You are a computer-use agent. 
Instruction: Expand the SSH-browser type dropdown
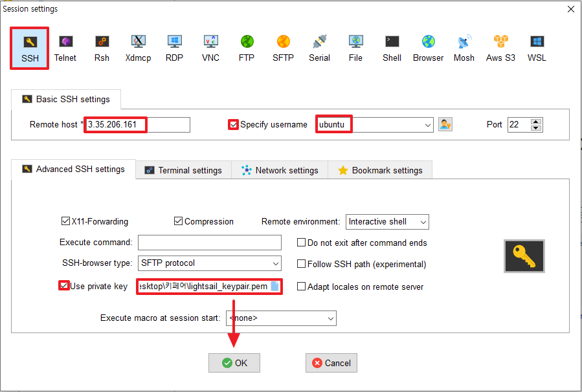276,263
